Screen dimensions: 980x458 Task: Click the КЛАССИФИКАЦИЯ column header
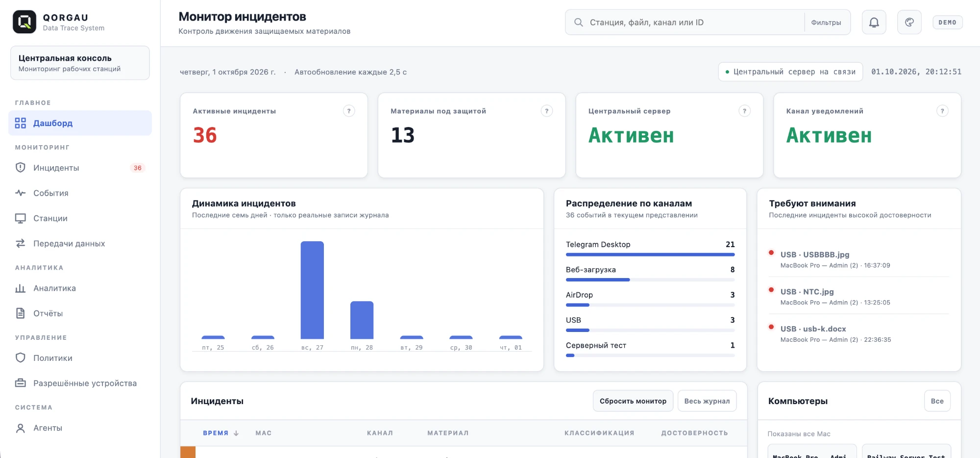pyautogui.click(x=599, y=433)
